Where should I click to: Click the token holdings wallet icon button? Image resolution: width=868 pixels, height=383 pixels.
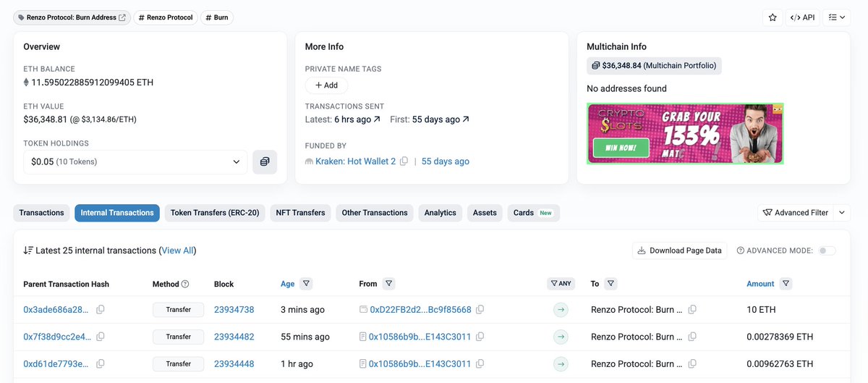[x=265, y=161]
